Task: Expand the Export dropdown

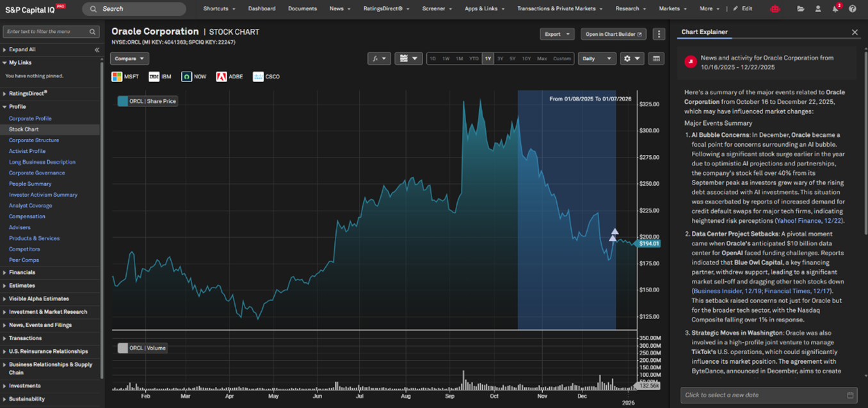Action: (x=556, y=34)
